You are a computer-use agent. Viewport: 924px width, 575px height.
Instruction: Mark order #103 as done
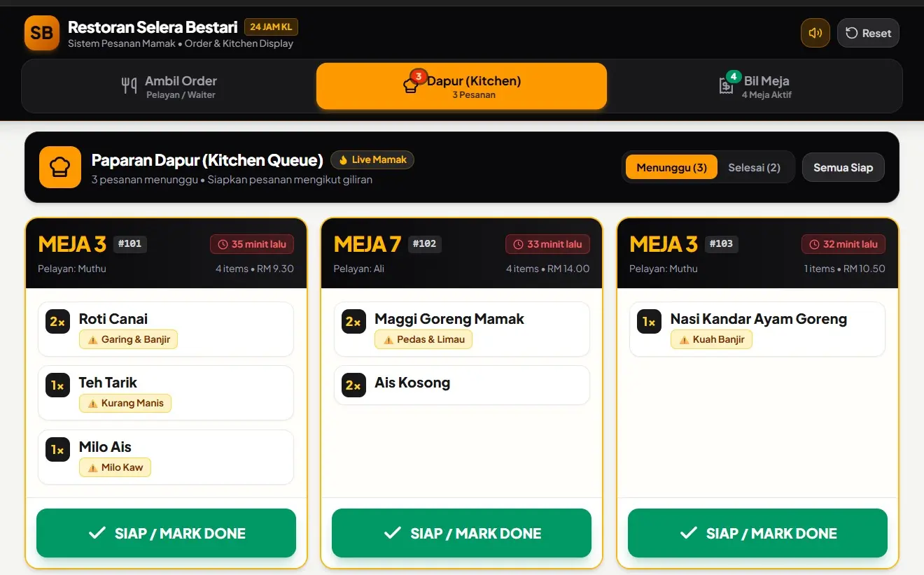pos(757,533)
